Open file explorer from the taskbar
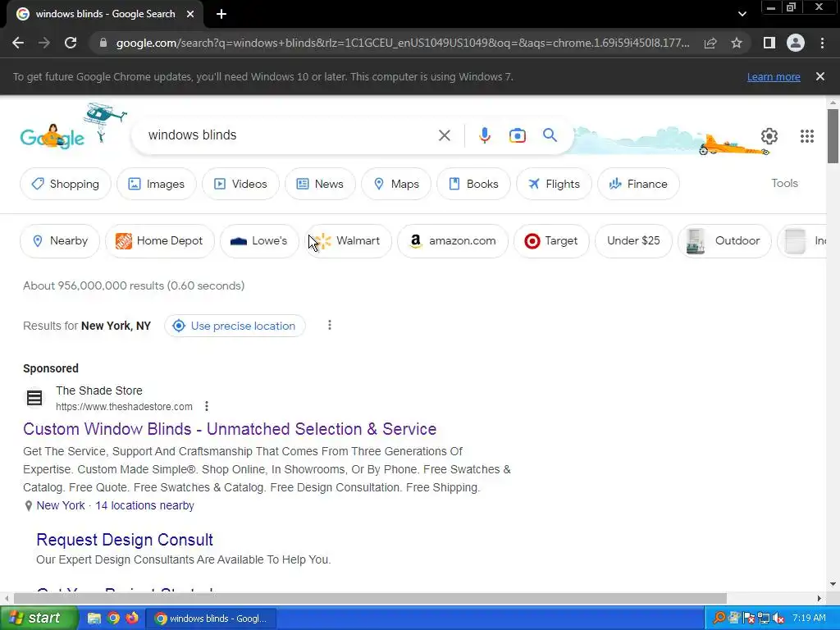 94,619
